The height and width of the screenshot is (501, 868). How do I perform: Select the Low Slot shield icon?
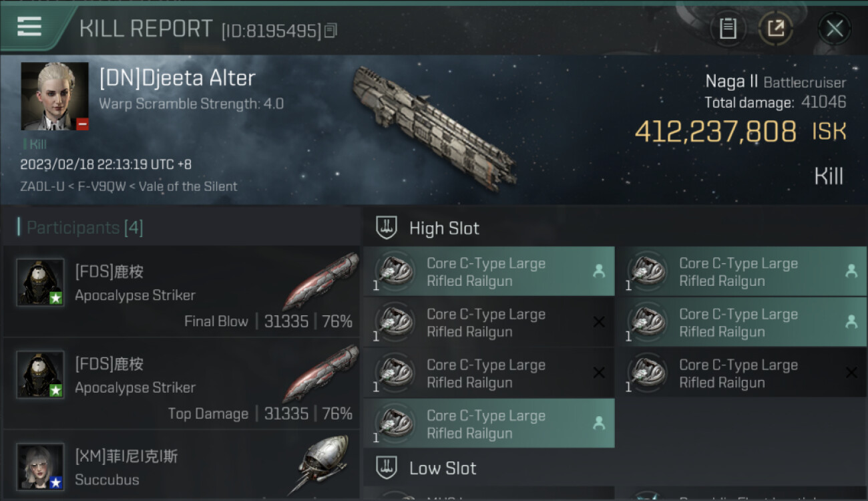pos(387,468)
